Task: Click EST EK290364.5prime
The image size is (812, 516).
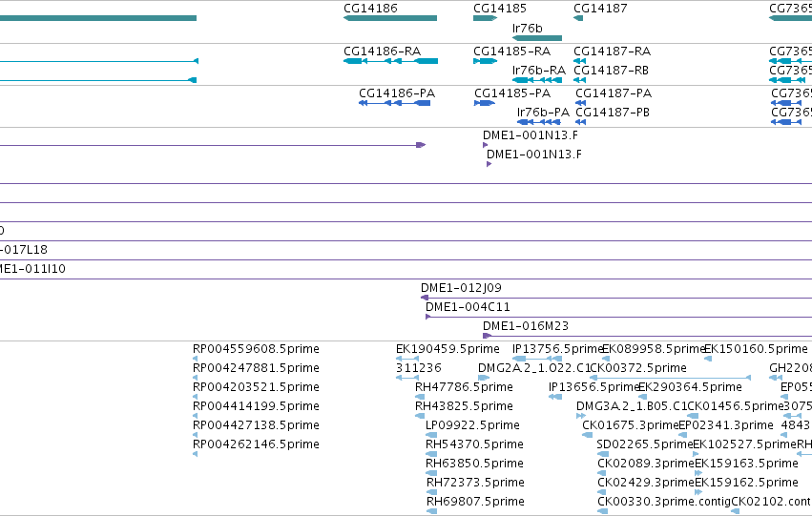Action: point(690,387)
